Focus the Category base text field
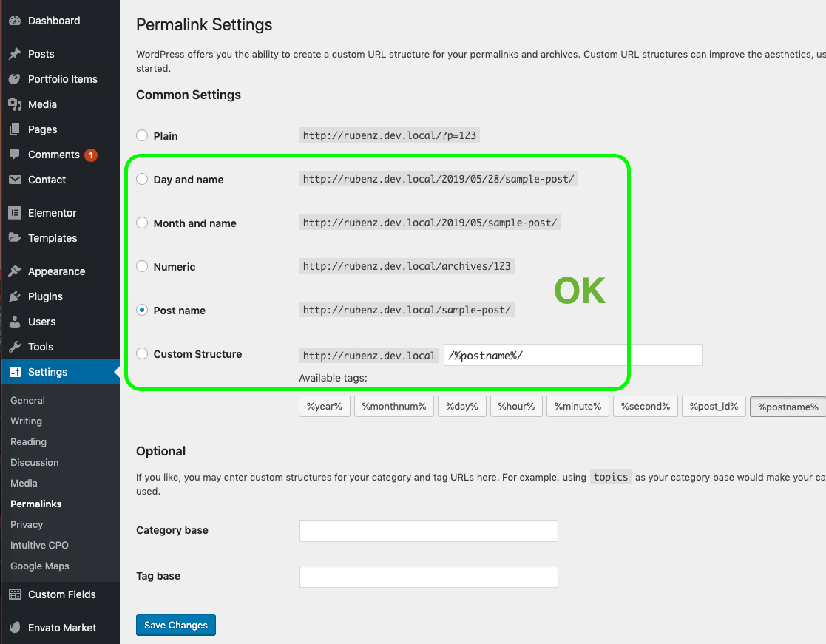 point(428,531)
